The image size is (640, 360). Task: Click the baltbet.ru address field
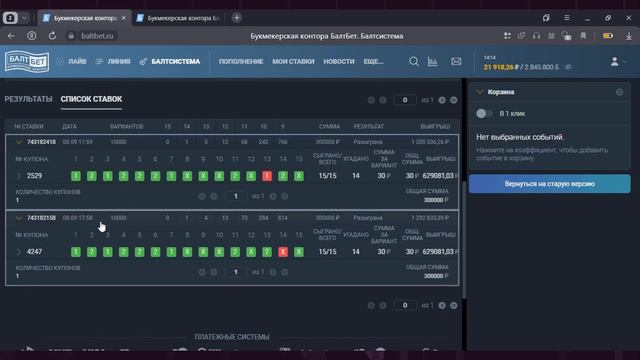pyautogui.click(x=97, y=36)
